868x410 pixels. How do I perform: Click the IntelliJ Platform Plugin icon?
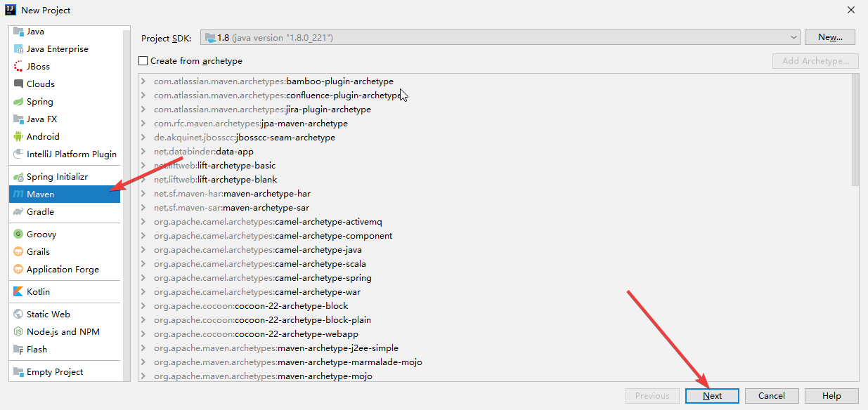[19, 154]
